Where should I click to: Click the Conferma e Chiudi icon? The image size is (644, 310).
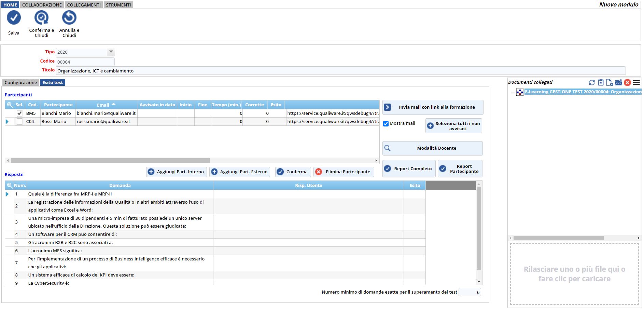41,18
